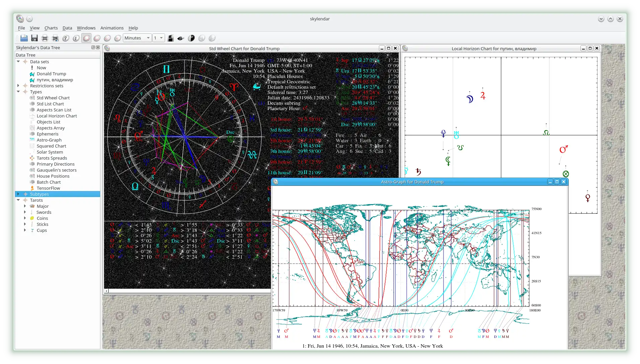Open the Animations menu
640x364 pixels.
tap(112, 28)
